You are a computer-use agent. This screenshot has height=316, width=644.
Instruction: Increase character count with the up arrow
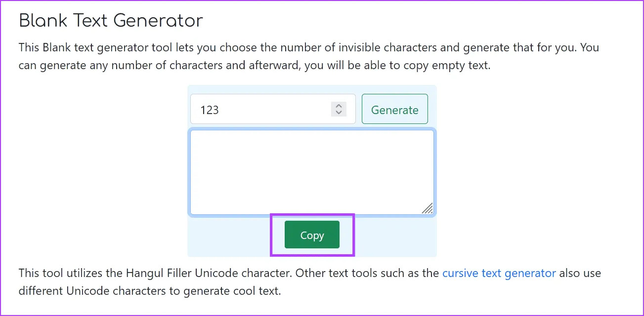pos(339,106)
